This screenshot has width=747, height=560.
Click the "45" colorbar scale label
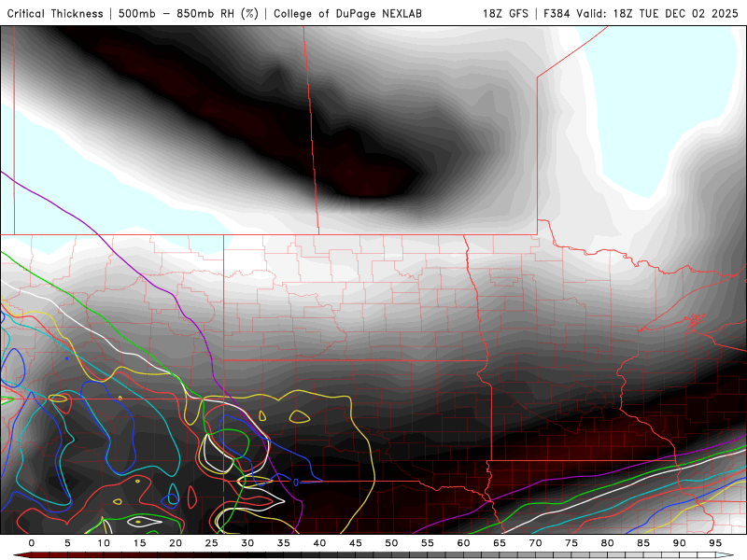(x=356, y=543)
